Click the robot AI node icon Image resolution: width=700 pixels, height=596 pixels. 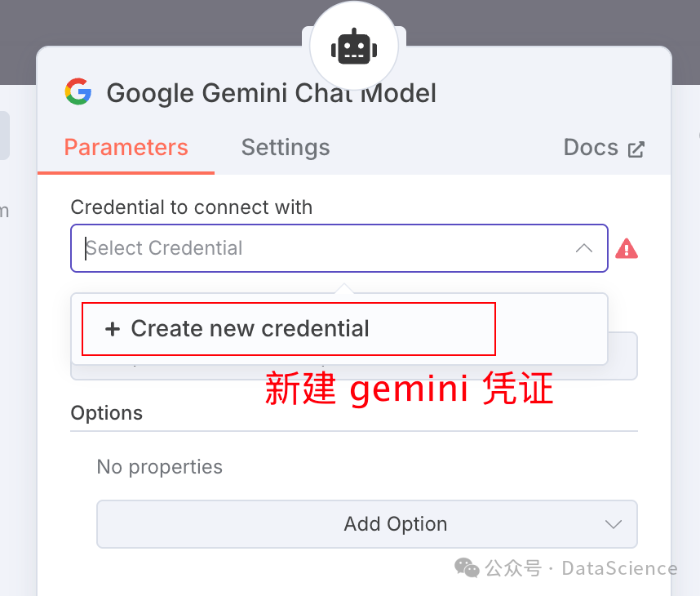(x=354, y=47)
